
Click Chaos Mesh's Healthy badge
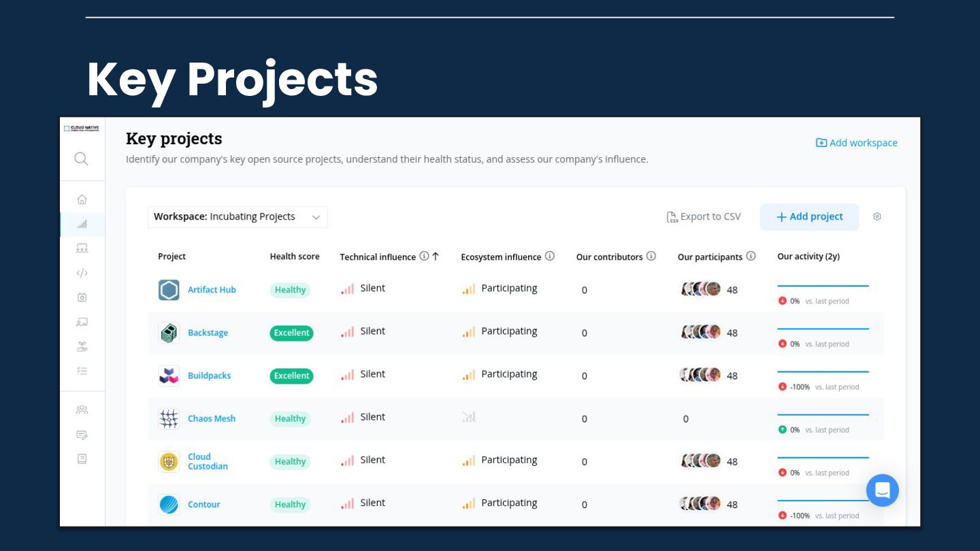(291, 418)
